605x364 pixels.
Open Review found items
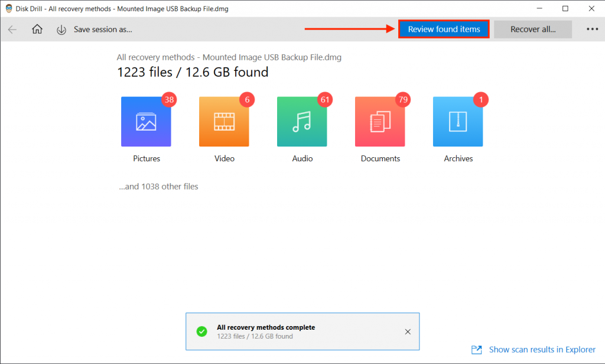tap(444, 29)
